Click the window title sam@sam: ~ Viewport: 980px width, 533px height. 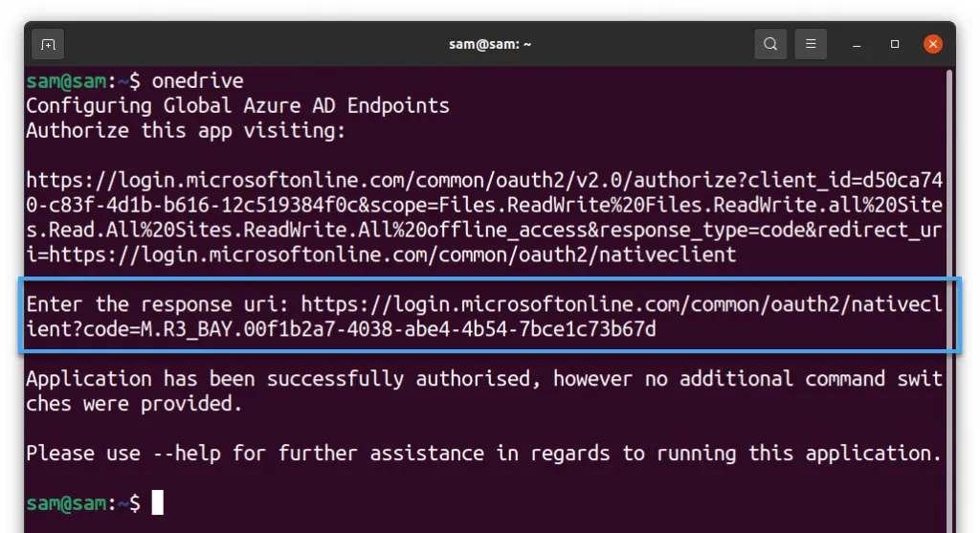490,44
